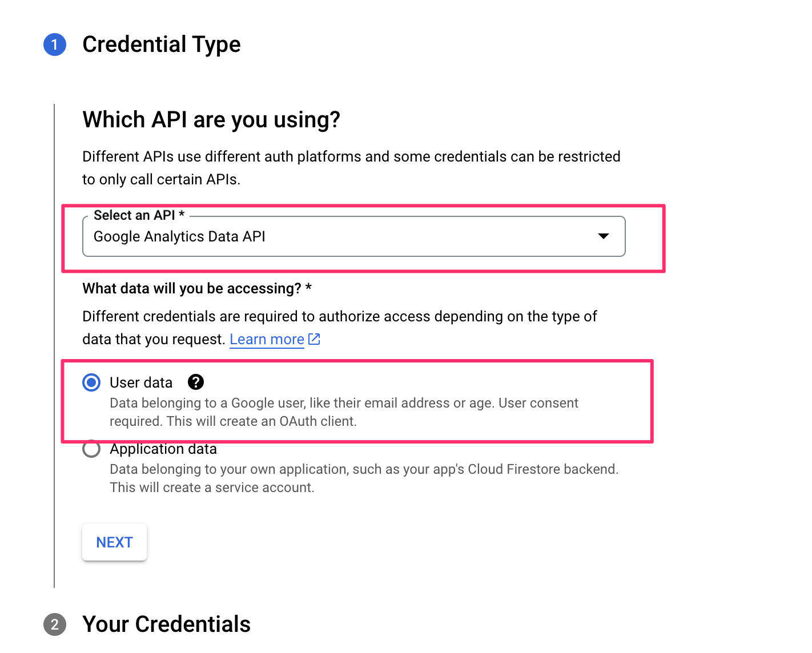Click the 'Application data' option label
The image size is (812, 653).
coord(163,449)
